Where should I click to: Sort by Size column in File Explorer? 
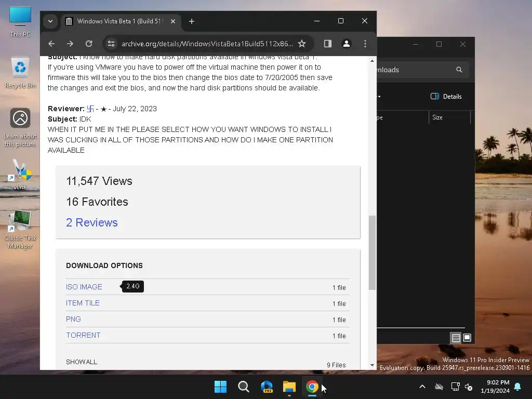click(x=449, y=117)
